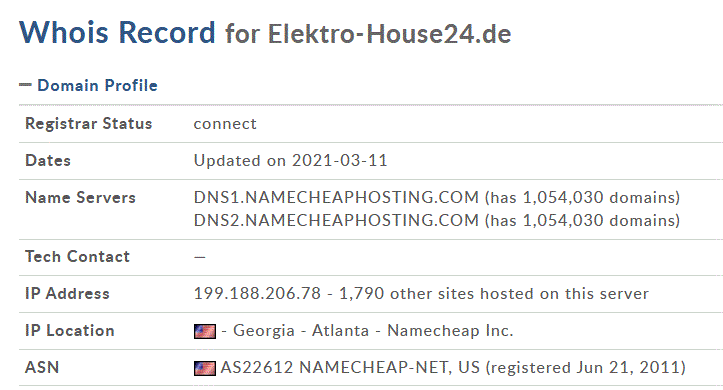The image size is (723, 390).
Task: Select the Name Servers row label
Action: 80,197
